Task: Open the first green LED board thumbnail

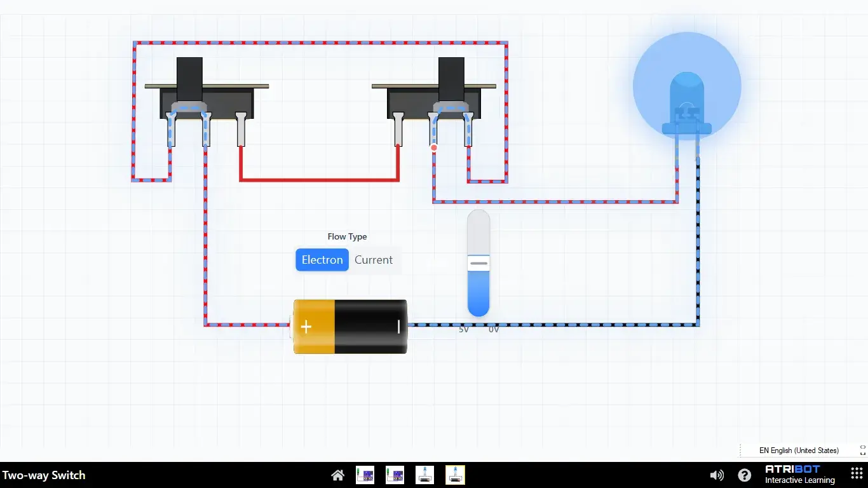Action: point(365,475)
